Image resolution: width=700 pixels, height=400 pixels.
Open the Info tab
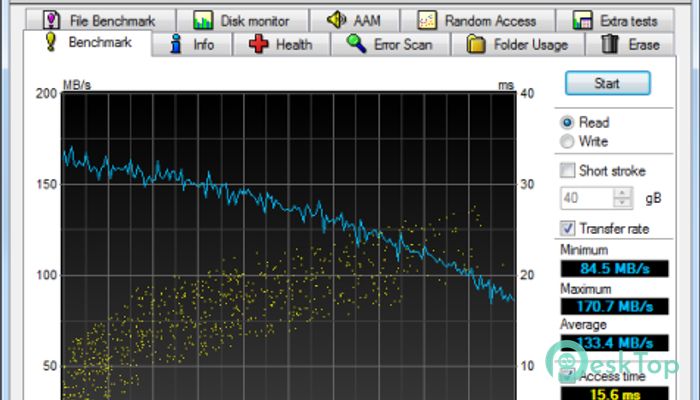tap(192, 45)
